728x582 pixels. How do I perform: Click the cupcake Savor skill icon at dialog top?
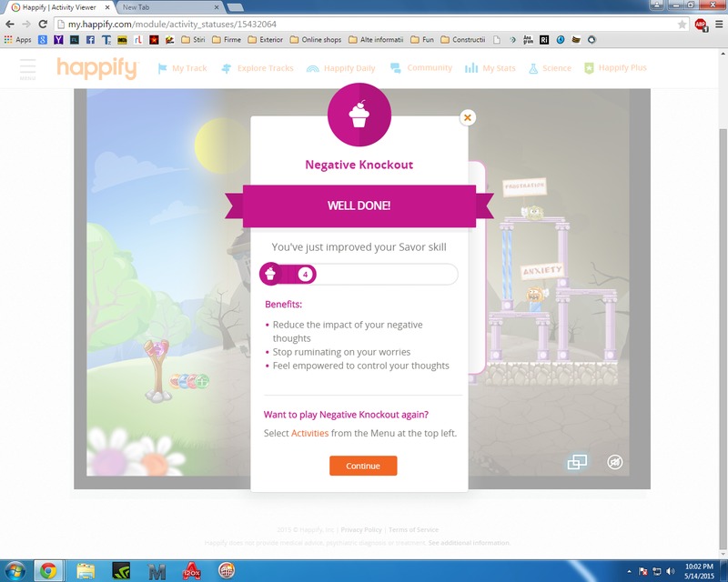(359, 115)
